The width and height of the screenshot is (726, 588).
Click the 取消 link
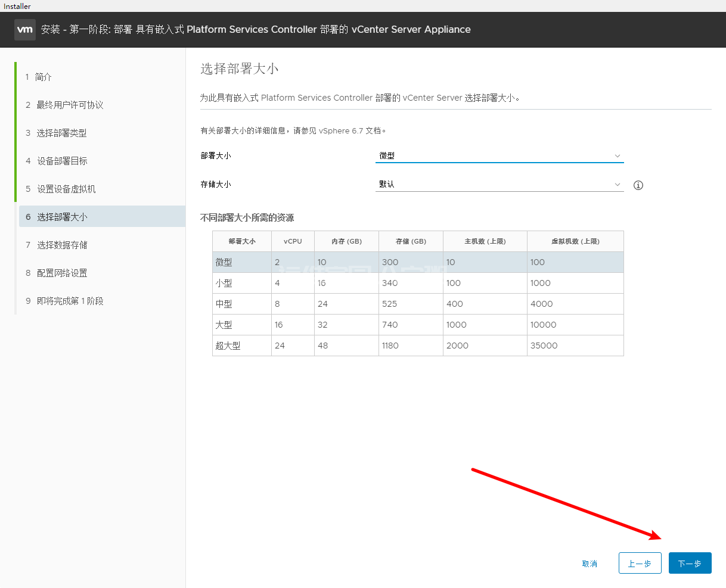pyautogui.click(x=590, y=564)
